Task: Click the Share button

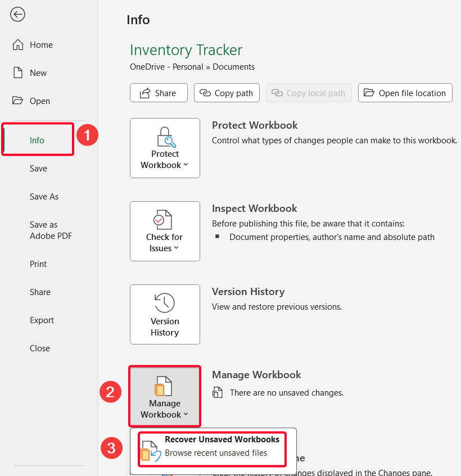Action: [x=159, y=92]
